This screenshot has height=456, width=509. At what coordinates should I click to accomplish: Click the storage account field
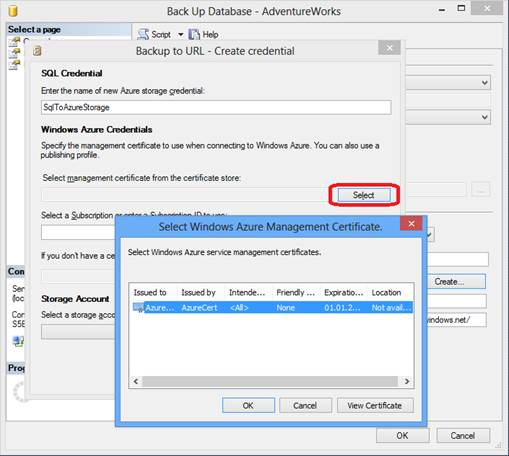click(78, 332)
